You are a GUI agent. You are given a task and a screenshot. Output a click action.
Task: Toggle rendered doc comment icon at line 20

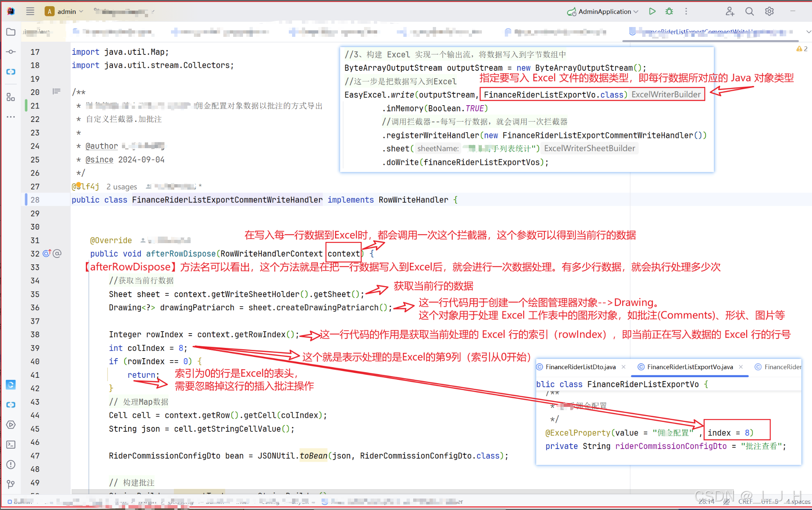56,92
